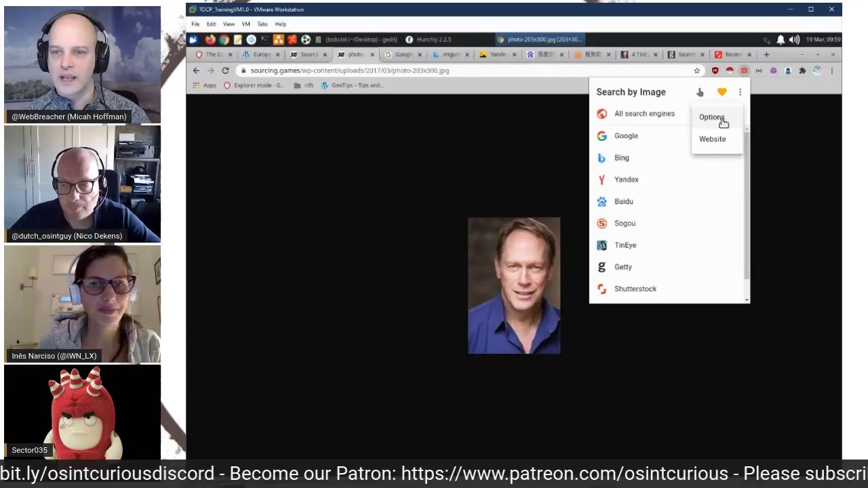Click the Pokeball extension icon

pyautogui.click(x=730, y=70)
